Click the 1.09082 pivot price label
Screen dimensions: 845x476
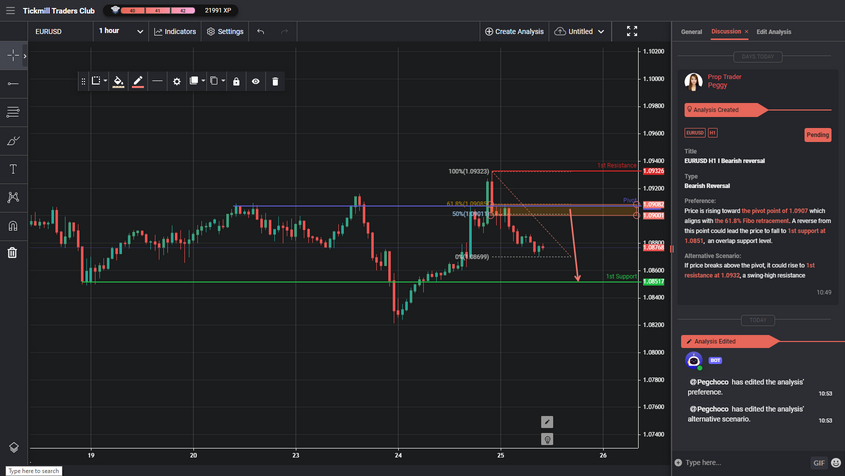pos(653,205)
